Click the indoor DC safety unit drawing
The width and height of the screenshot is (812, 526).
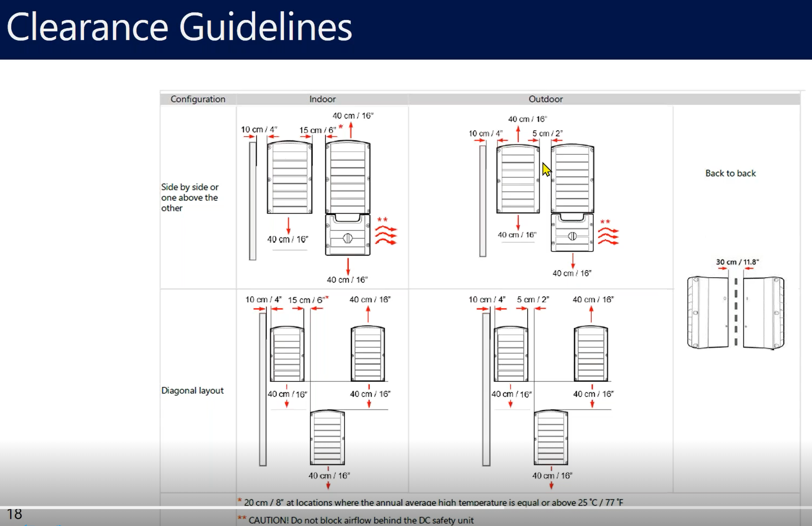(x=348, y=235)
